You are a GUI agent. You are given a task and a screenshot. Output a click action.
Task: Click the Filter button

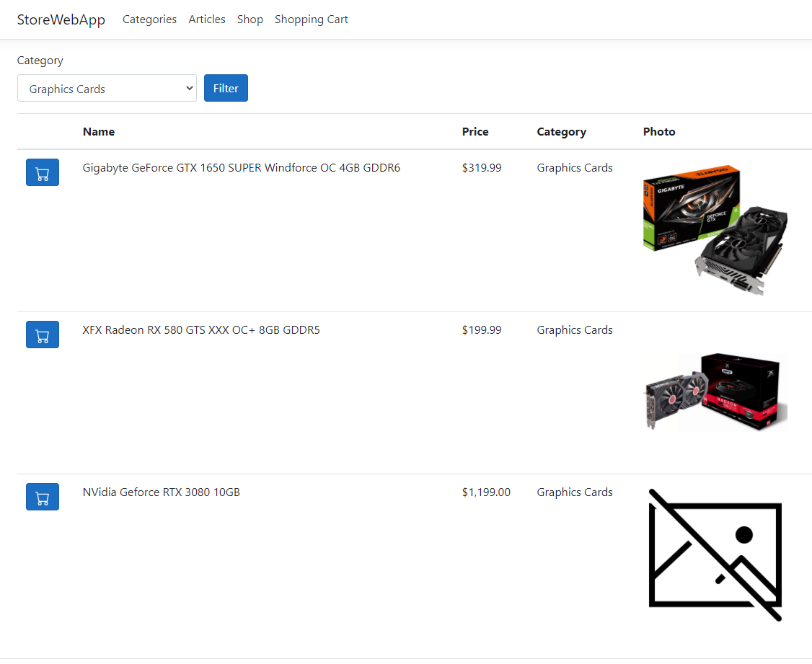pos(226,88)
